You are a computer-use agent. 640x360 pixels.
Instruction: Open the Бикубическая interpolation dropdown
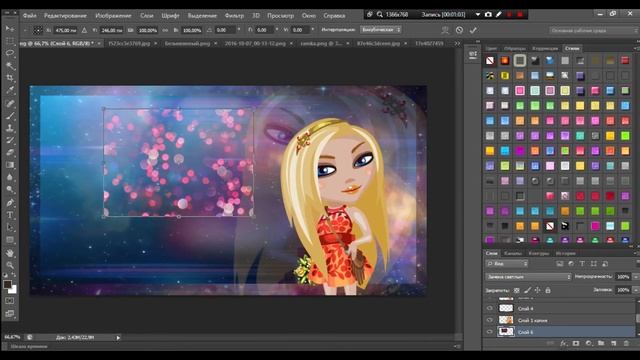point(380,30)
